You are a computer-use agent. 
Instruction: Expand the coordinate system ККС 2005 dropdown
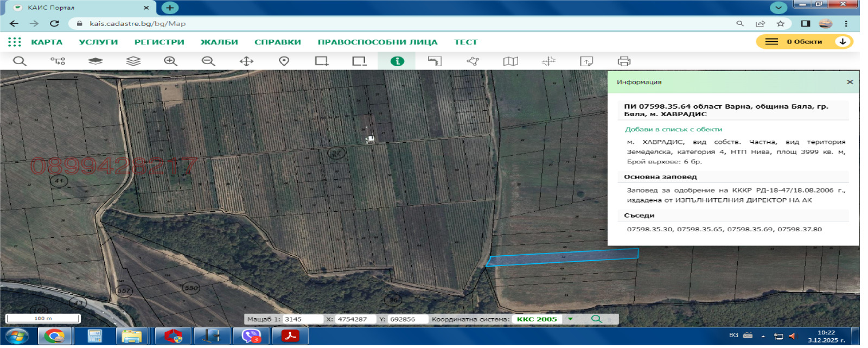pos(570,319)
